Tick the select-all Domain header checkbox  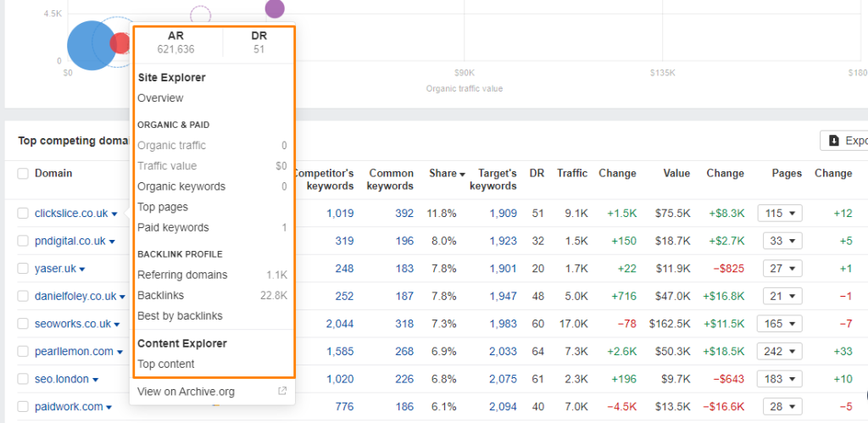(x=23, y=173)
